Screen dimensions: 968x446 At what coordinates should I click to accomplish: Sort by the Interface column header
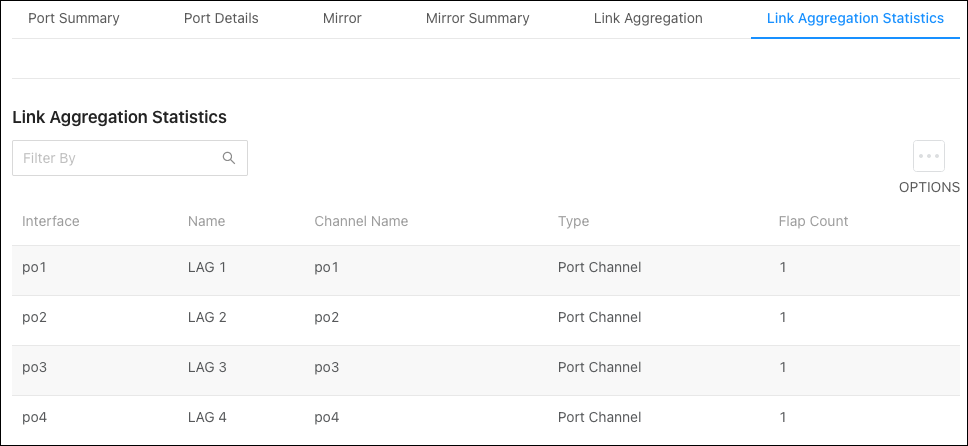[x=51, y=221]
